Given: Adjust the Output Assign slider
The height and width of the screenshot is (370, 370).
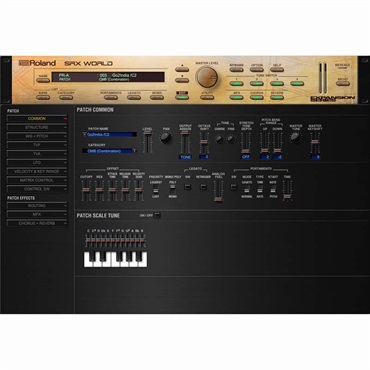Looking at the screenshot, I should click(186, 143).
